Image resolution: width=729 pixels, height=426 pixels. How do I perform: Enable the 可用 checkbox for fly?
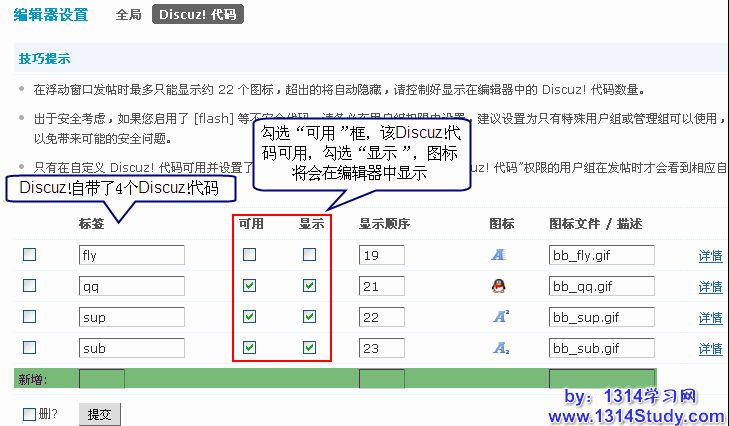(x=249, y=255)
